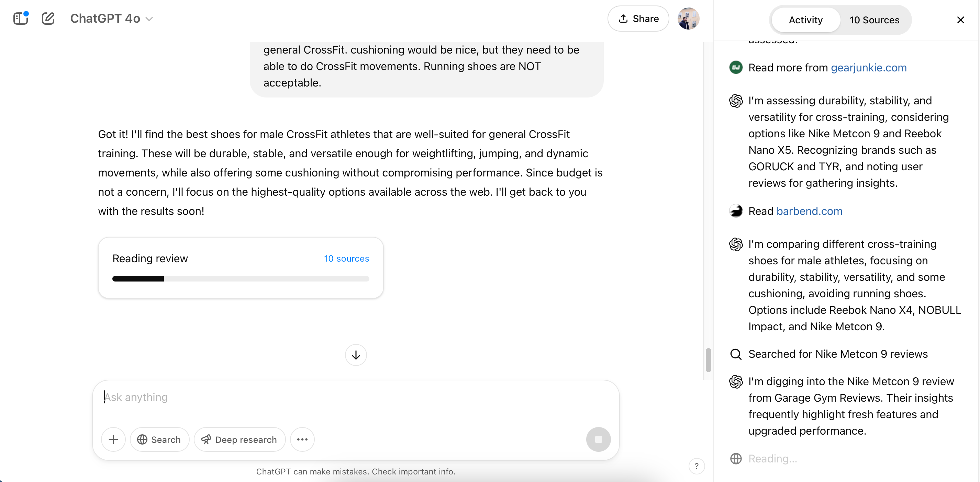Open the help question mark
The image size is (980, 482).
[696, 466]
